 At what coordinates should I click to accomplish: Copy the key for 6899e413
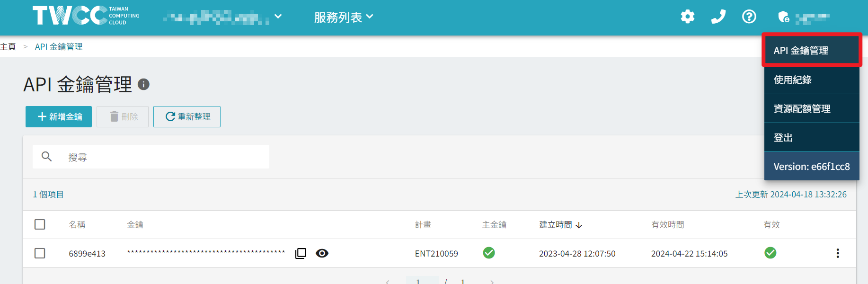pyautogui.click(x=301, y=253)
